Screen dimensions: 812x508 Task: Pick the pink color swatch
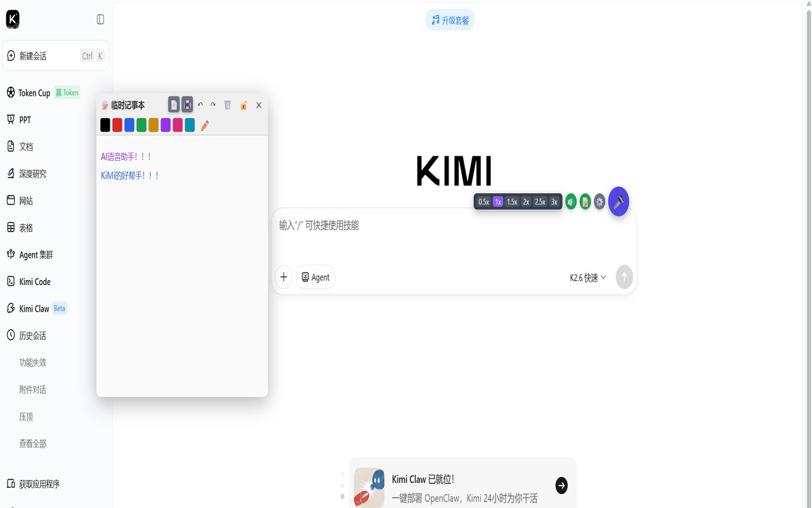[178, 125]
